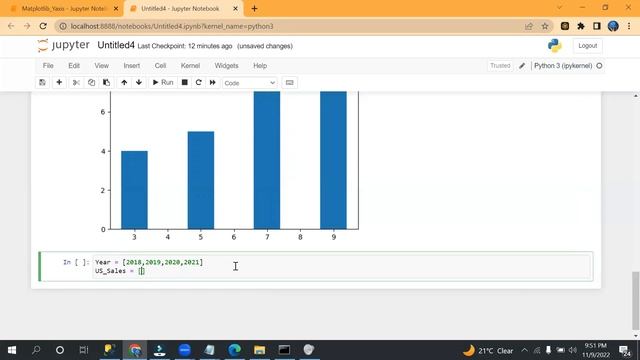Open the Widgets menu
Screen dimensions: 640x360
[226, 66]
